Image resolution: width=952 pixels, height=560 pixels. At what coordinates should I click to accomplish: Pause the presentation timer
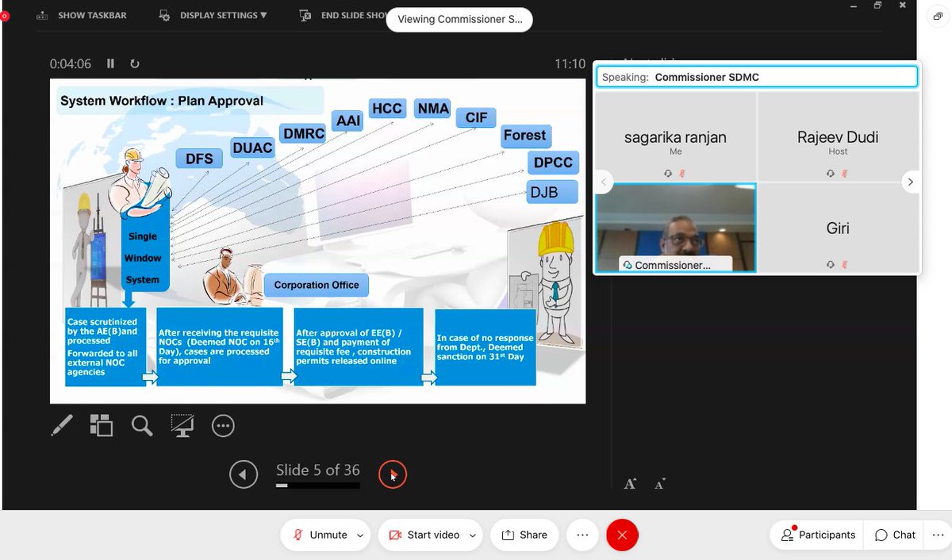point(110,63)
